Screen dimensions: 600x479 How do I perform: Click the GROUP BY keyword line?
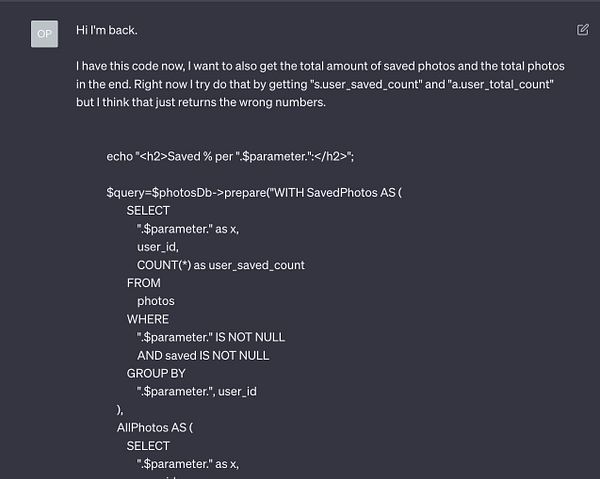(156, 374)
